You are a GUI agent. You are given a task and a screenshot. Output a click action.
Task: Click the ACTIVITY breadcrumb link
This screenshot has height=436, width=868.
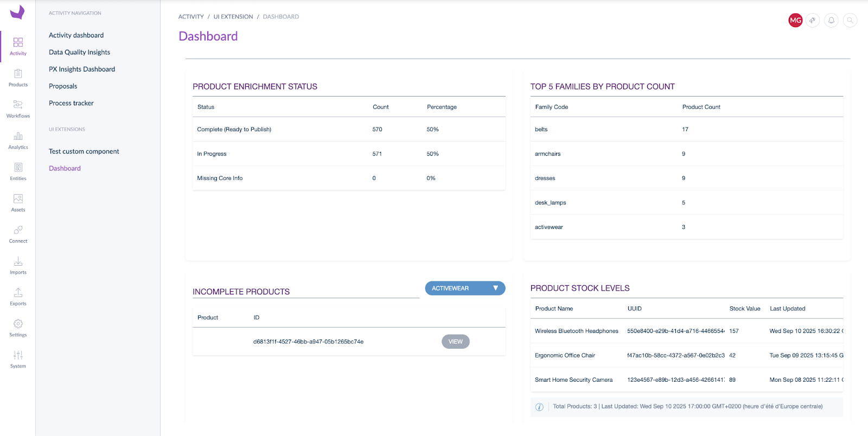(x=191, y=17)
